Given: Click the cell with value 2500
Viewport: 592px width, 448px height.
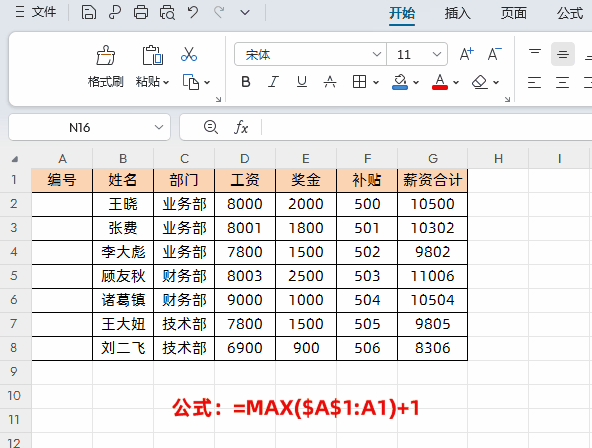Looking at the screenshot, I should 306,276.
